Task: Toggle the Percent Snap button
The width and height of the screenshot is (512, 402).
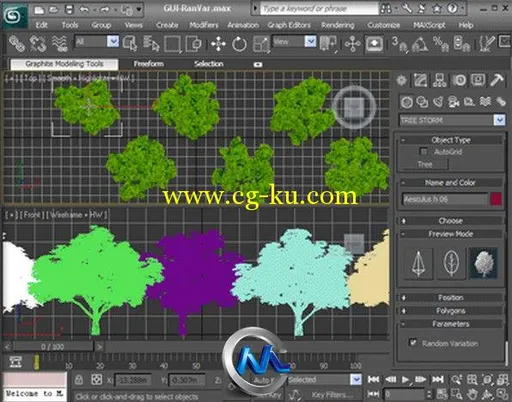Action: click(441, 44)
